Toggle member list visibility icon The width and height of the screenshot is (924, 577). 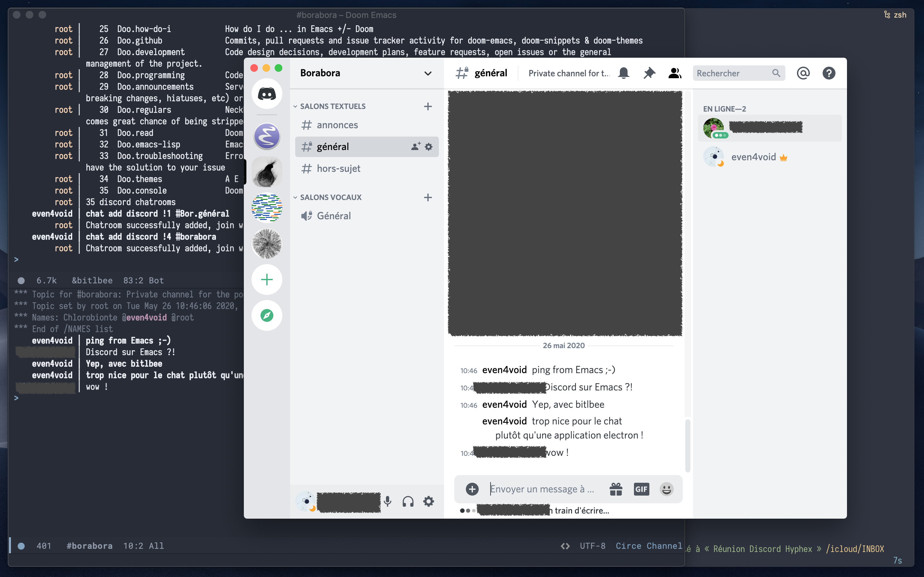(x=675, y=73)
